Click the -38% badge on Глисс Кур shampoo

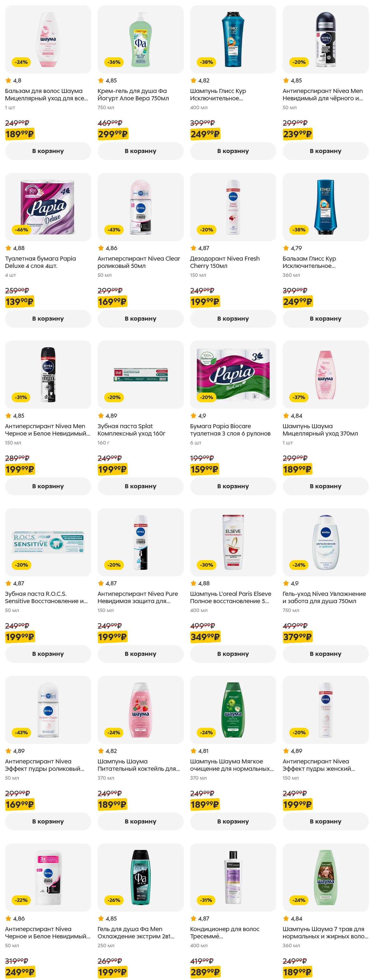tap(206, 62)
